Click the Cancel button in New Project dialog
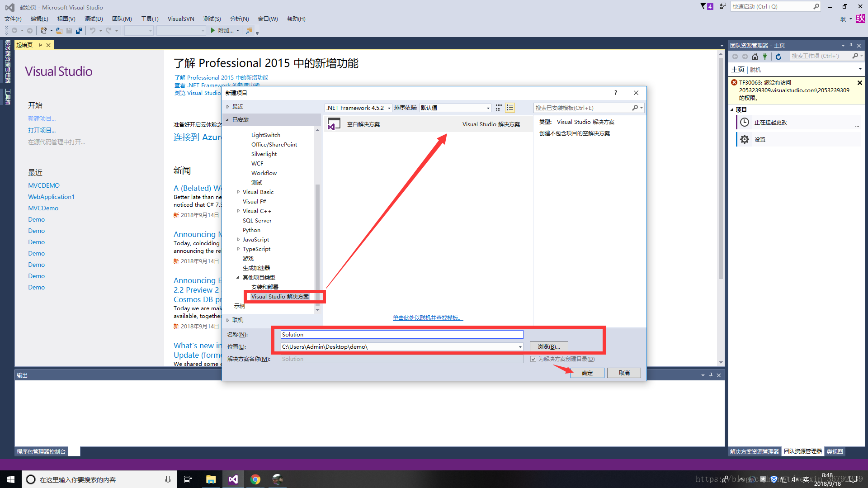868x488 pixels. pos(624,373)
